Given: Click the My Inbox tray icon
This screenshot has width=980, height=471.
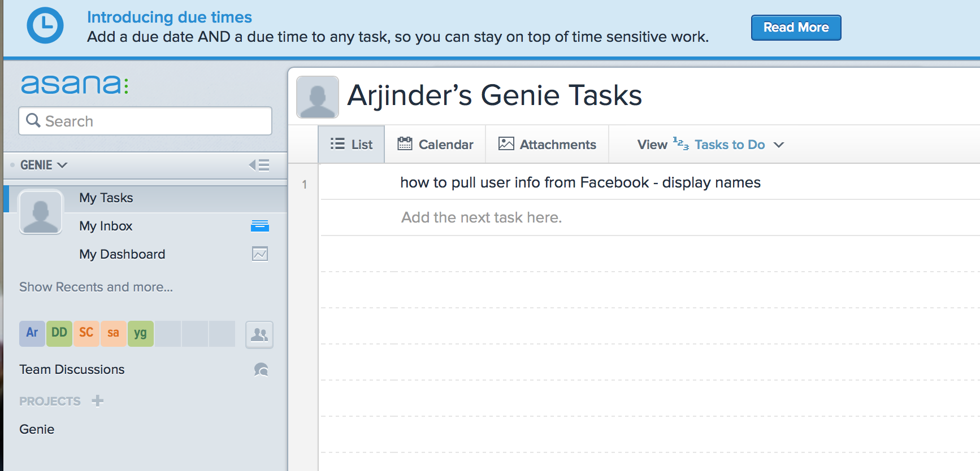Looking at the screenshot, I should pos(260,226).
